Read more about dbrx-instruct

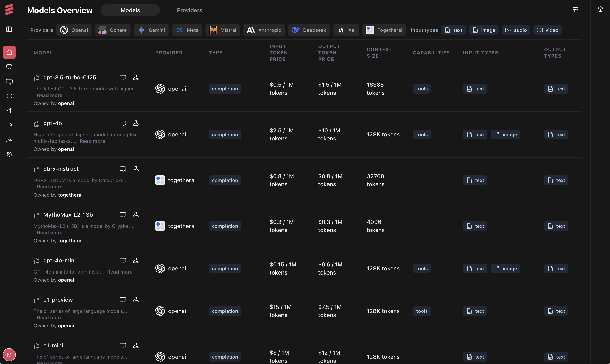[50, 187]
